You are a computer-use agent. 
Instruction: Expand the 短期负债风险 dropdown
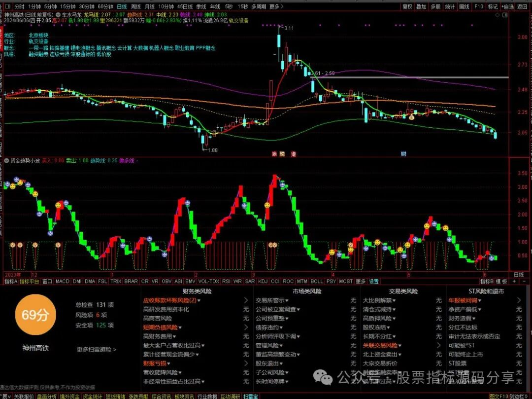[180, 327]
